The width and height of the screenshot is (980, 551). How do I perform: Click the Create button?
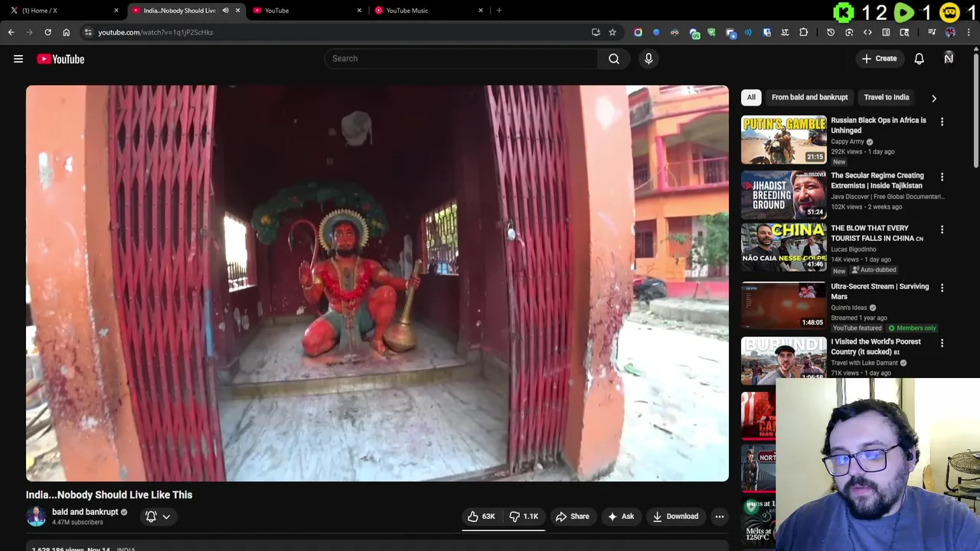coord(879,59)
